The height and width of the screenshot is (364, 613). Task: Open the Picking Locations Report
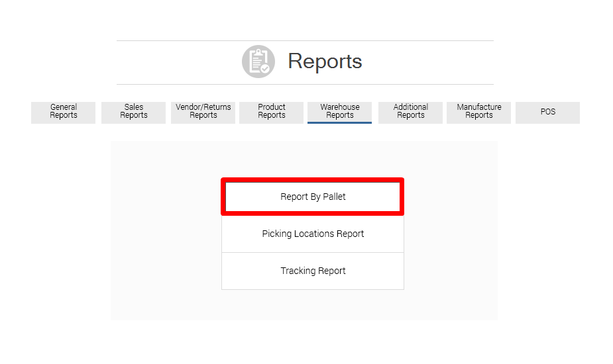(x=313, y=234)
